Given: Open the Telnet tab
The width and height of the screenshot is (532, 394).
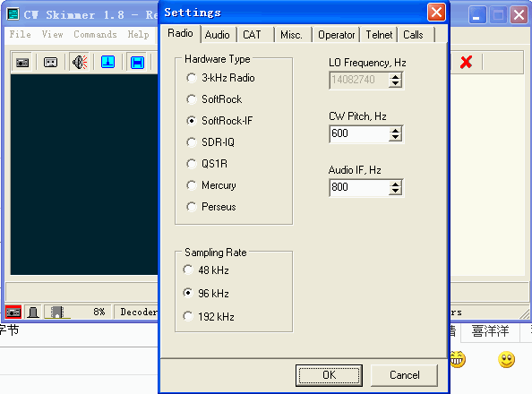Looking at the screenshot, I should [379, 35].
